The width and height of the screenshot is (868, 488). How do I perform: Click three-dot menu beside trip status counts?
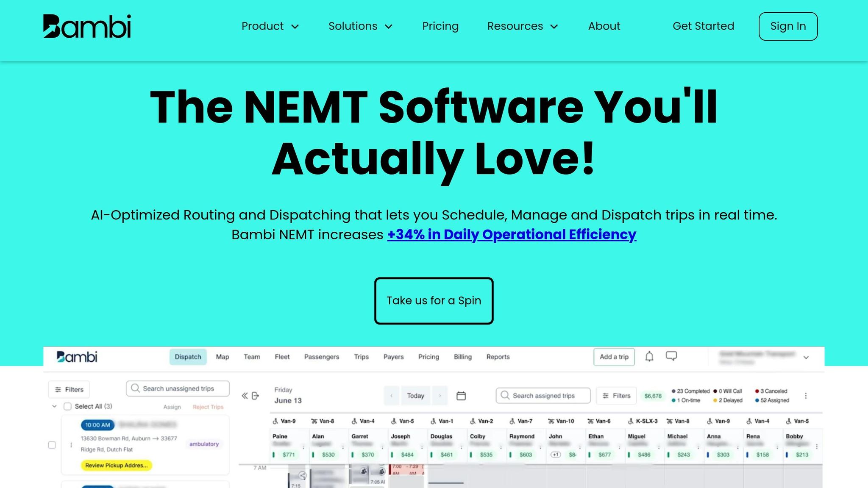[x=806, y=396]
